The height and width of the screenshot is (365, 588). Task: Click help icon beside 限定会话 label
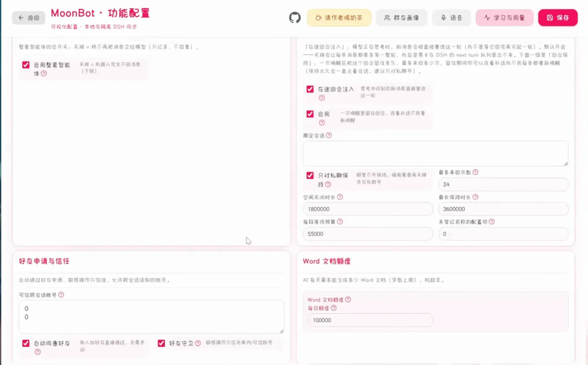329,135
